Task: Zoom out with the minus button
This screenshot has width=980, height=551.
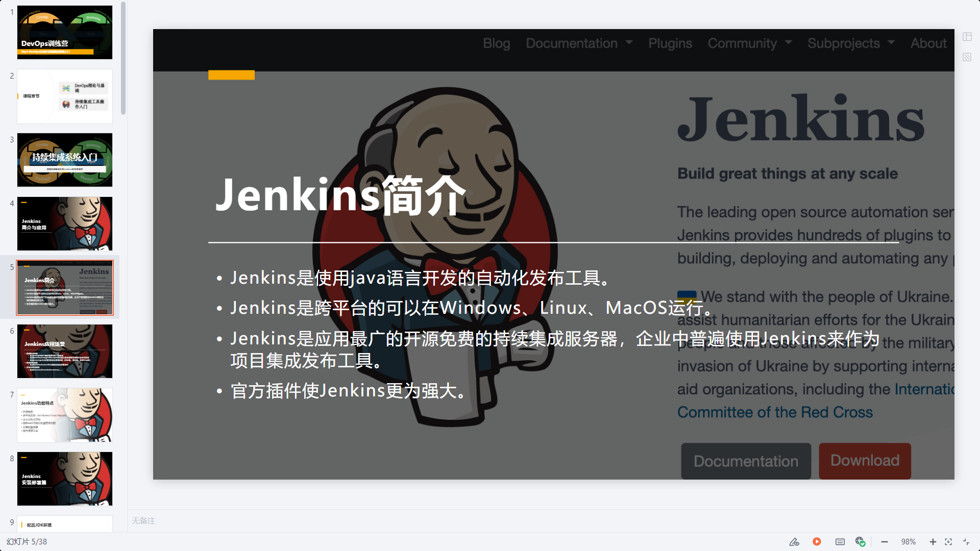Action: [885, 542]
